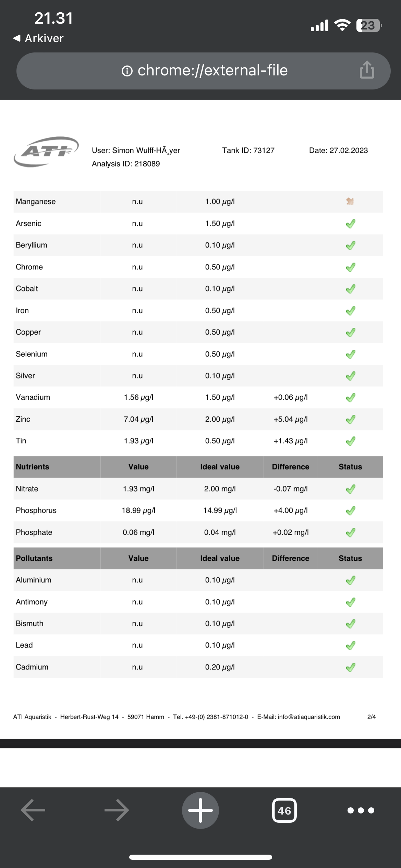
Task: Tap the site info icon before URL
Action: point(127,71)
